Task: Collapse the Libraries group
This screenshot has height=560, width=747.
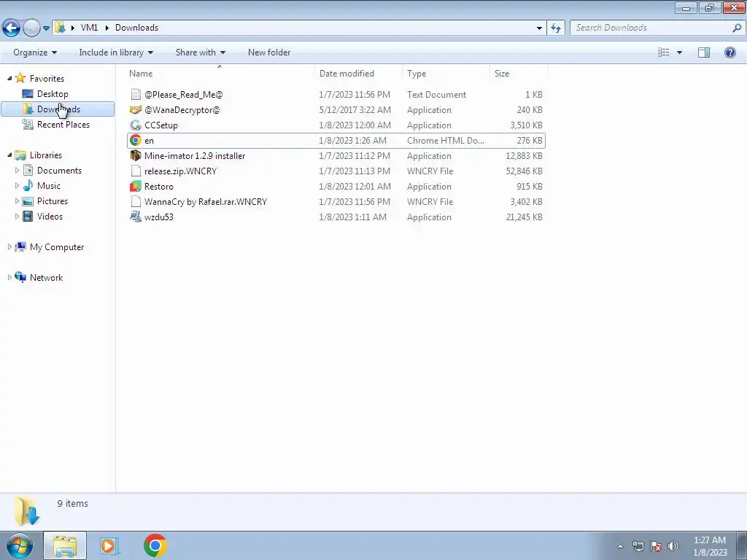Action: tap(9, 155)
